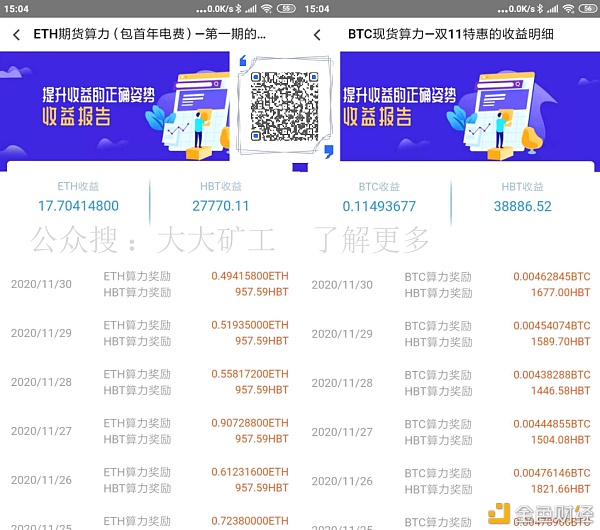The width and height of the screenshot is (600, 530).
Task: Tap back arrow on BTC earnings page
Action: click(x=317, y=35)
